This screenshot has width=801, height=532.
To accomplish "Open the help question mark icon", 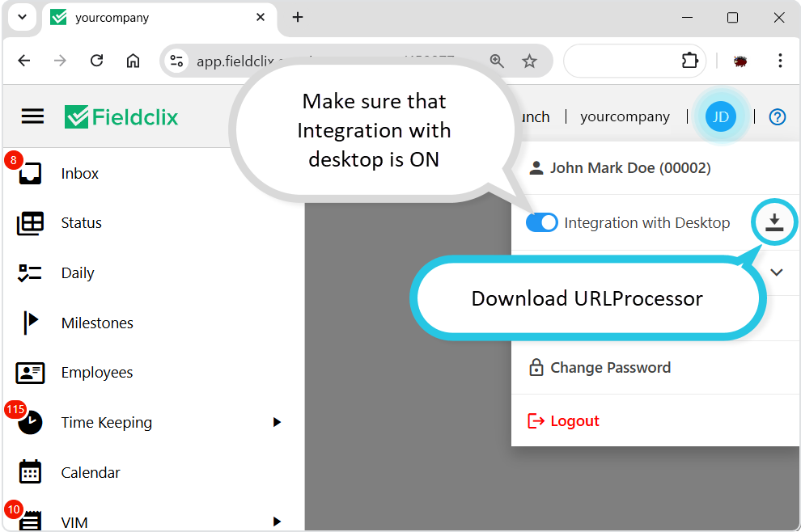I will pos(777,117).
